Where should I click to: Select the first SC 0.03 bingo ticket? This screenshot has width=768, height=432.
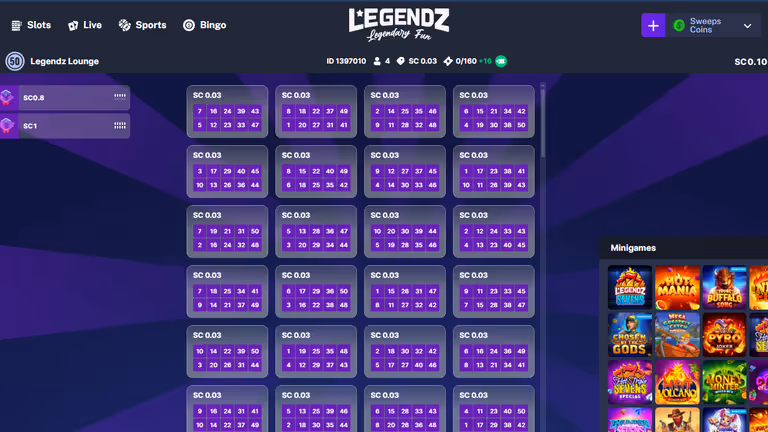point(227,111)
